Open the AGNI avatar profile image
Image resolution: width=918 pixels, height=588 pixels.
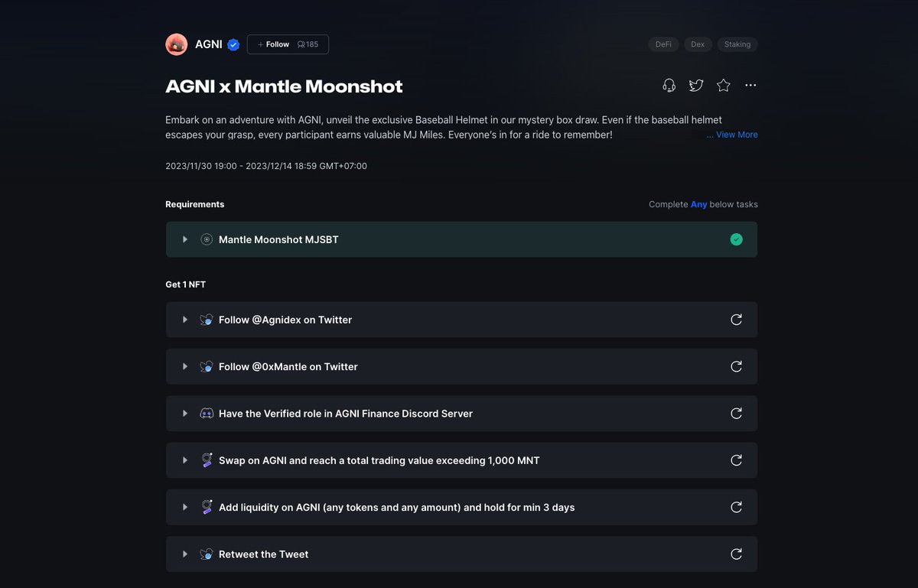click(177, 44)
